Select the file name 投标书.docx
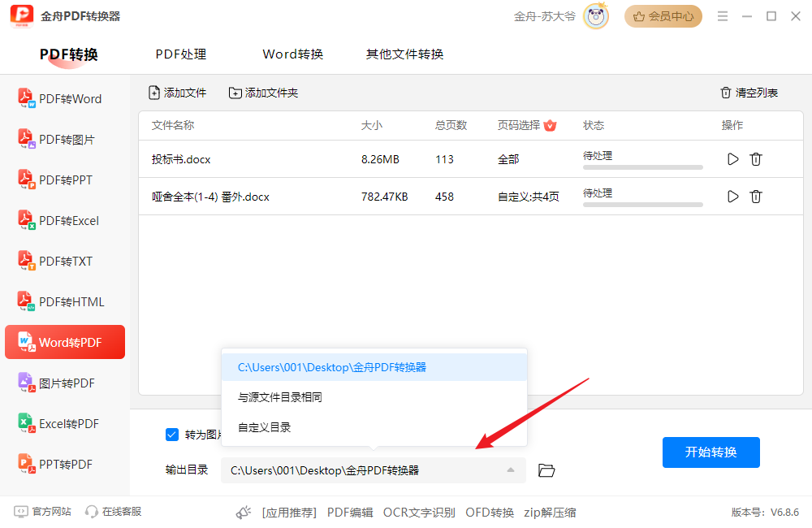 (181, 159)
